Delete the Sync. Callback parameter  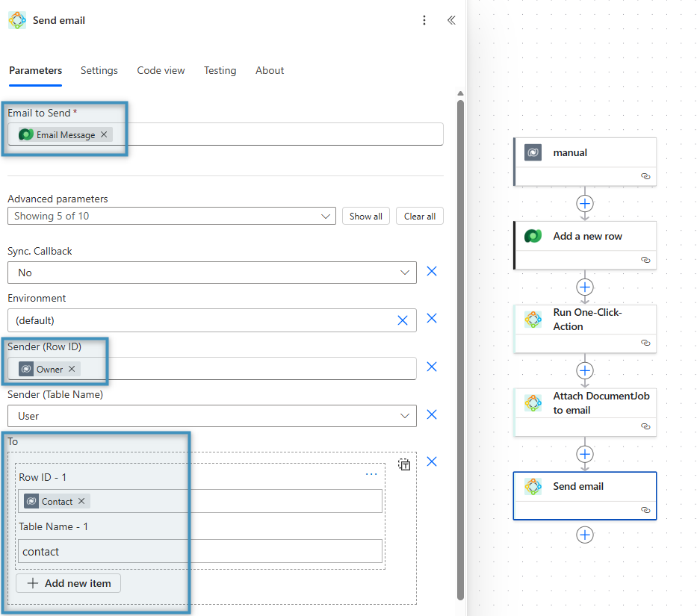click(x=431, y=272)
